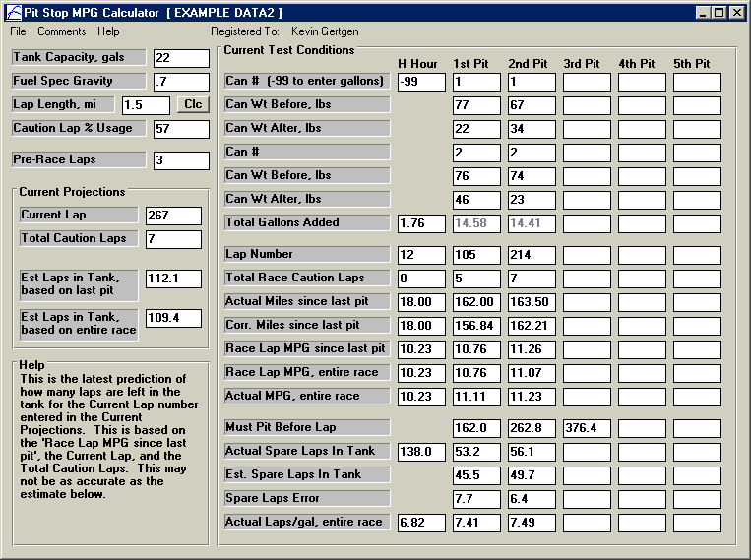
Task: Click 2nd Pit Actual Laps/gal value 7.49
Action: coord(532,523)
